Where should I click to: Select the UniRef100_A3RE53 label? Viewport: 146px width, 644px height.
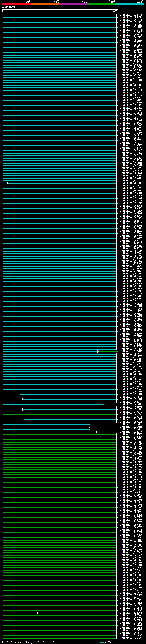pos(131,347)
